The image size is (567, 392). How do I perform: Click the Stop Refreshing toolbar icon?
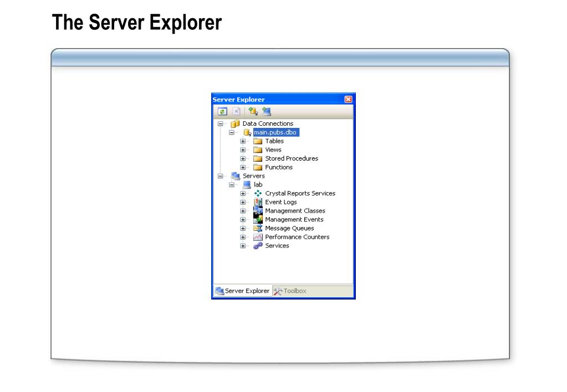(x=236, y=112)
